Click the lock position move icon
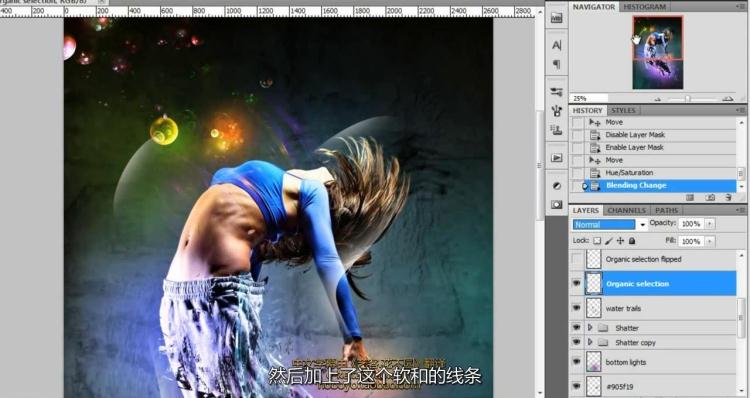The height and width of the screenshot is (398, 750). click(620, 241)
